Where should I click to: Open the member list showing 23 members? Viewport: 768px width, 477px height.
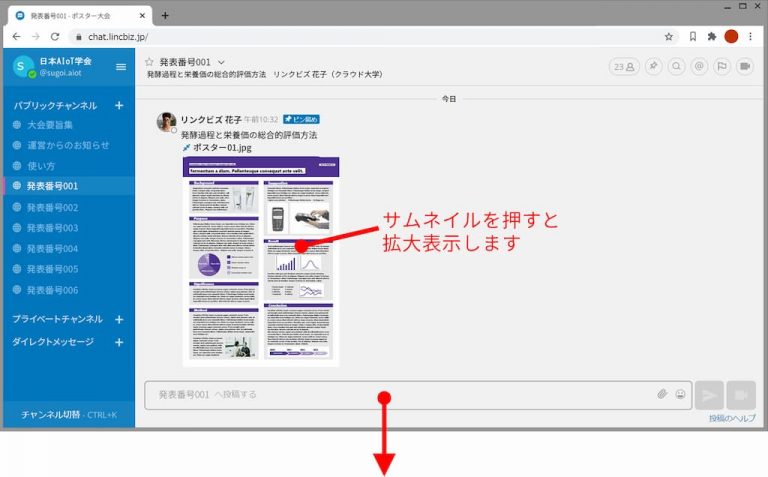(x=624, y=67)
